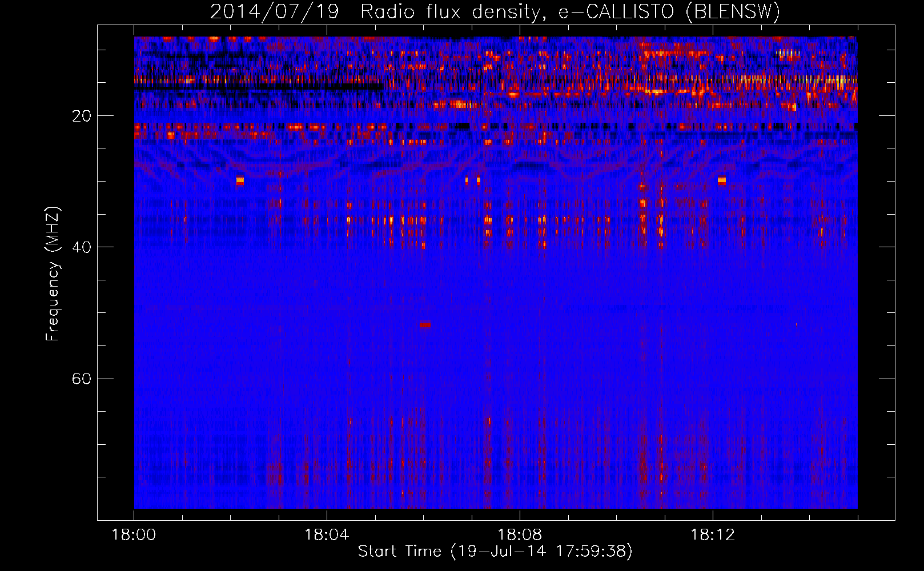This screenshot has height=571, width=924.
Task: Click the orange burst near 30 MHz at 18:02
Action: (240, 180)
